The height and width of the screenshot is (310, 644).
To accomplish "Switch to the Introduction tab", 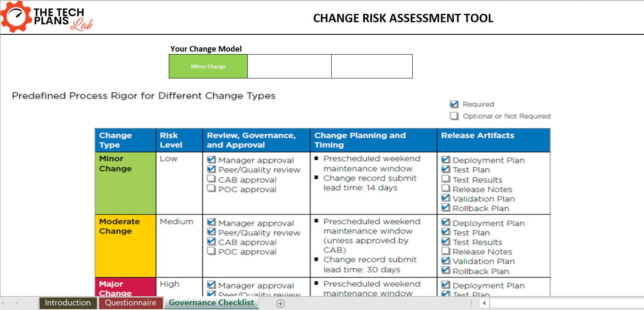I will click(x=68, y=303).
